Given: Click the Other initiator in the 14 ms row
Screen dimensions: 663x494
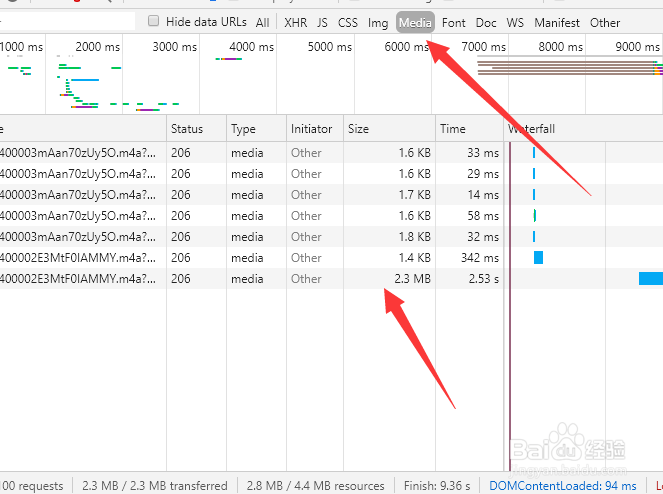Looking at the screenshot, I should click(306, 195).
